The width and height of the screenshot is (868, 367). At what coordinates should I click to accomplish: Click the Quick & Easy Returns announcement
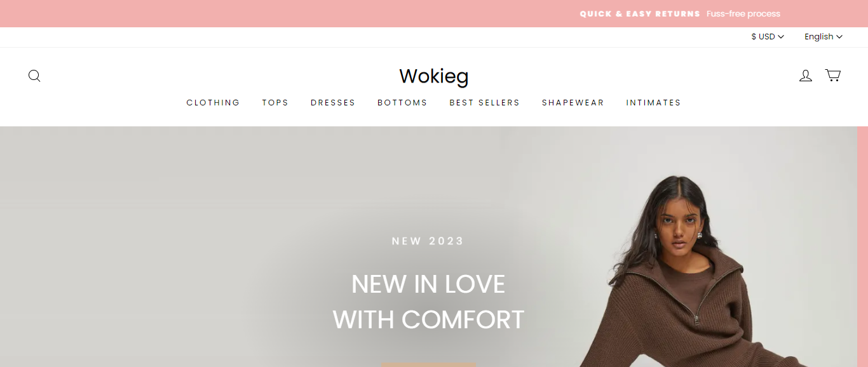click(680, 13)
